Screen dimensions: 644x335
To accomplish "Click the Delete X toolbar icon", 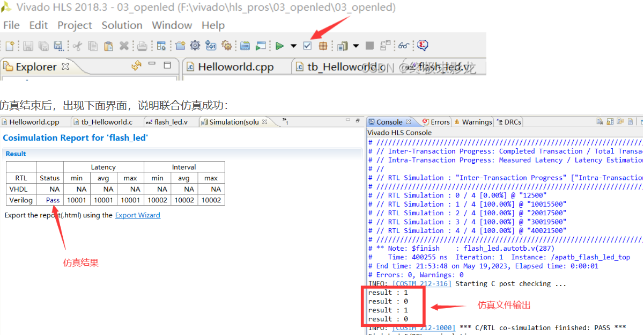I will pyautogui.click(x=124, y=46).
